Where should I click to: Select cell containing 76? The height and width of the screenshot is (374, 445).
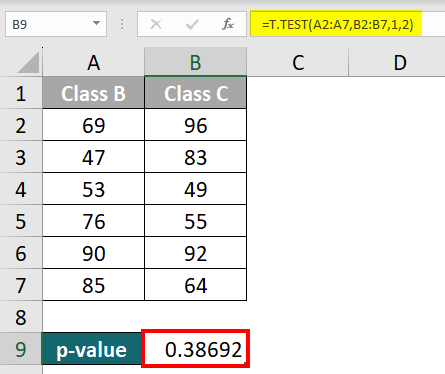(x=93, y=221)
